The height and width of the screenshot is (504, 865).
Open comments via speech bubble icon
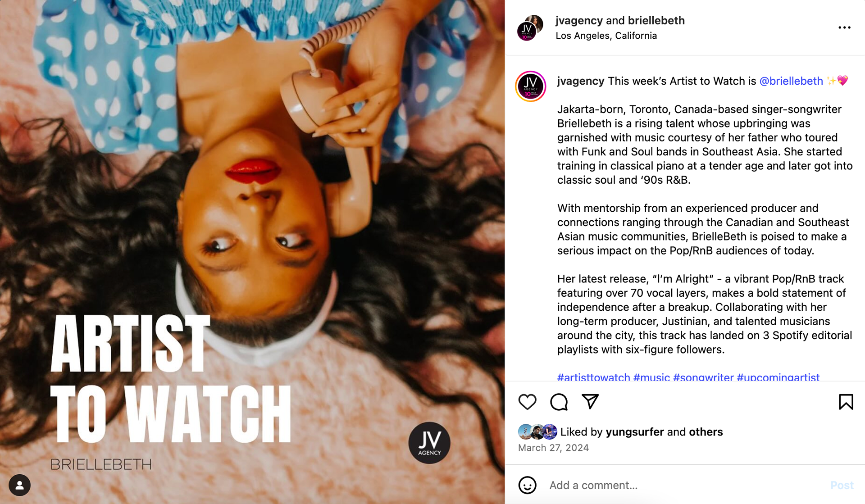coord(559,402)
